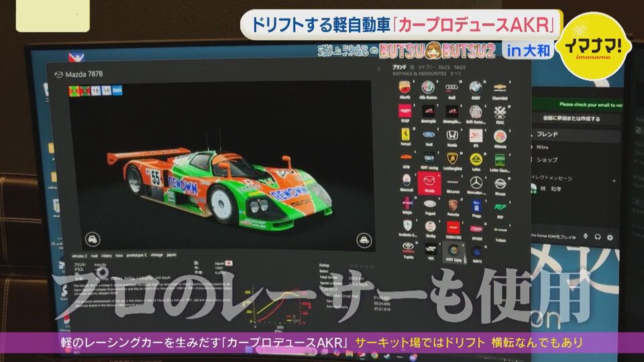This screenshot has height=362, width=644.
Task: Click the Mazda 787B title
Action: 84,74
